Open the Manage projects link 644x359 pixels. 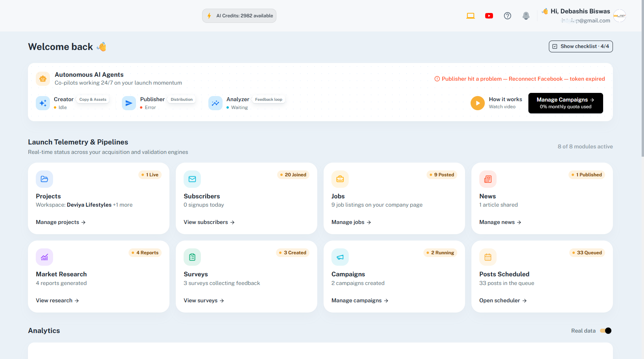pyautogui.click(x=61, y=222)
